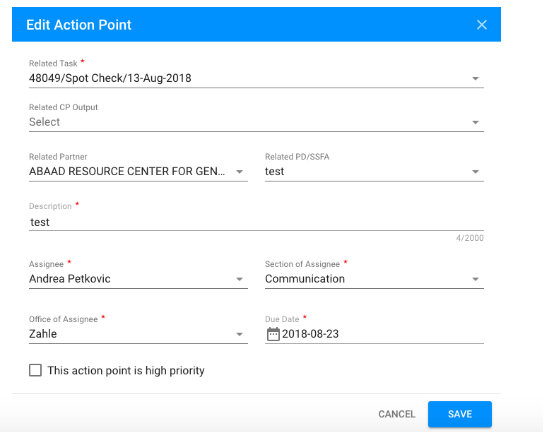Click the Communication section value
The image size is (543, 432).
point(305,279)
